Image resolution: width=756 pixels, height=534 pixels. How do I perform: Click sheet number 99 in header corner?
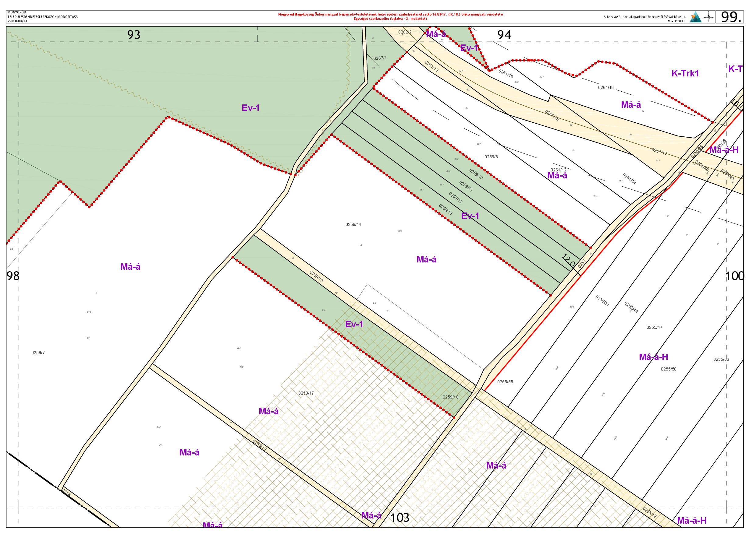pyautogui.click(x=730, y=17)
